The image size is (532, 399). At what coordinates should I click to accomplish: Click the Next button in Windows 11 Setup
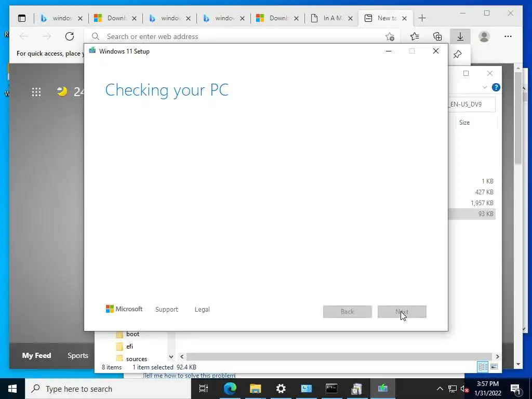tap(402, 312)
